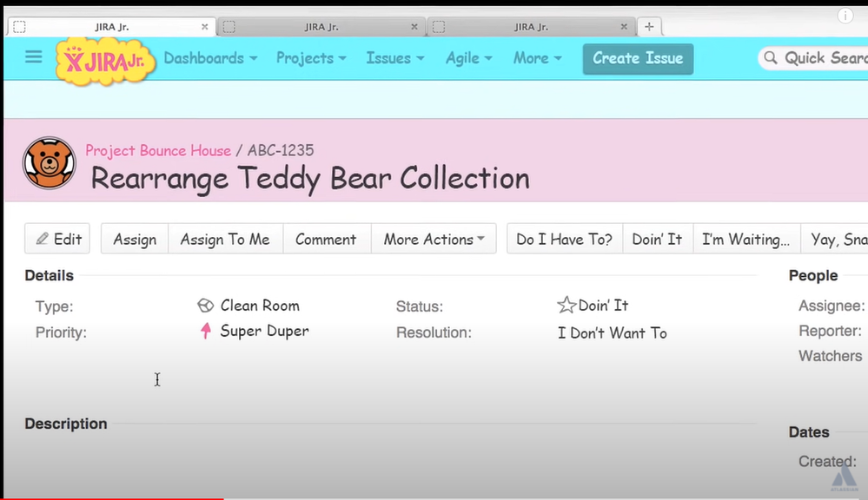Click the I Don't Want To resolution

(613, 333)
